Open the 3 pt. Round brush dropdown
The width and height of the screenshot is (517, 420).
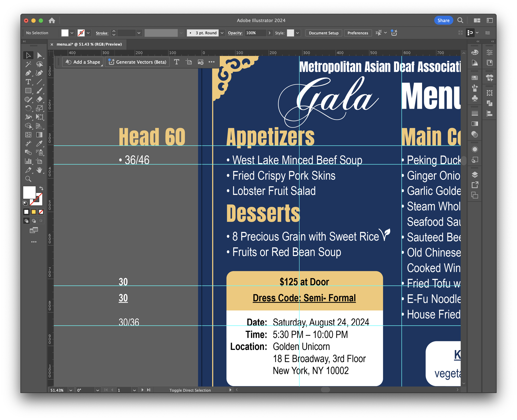click(222, 33)
